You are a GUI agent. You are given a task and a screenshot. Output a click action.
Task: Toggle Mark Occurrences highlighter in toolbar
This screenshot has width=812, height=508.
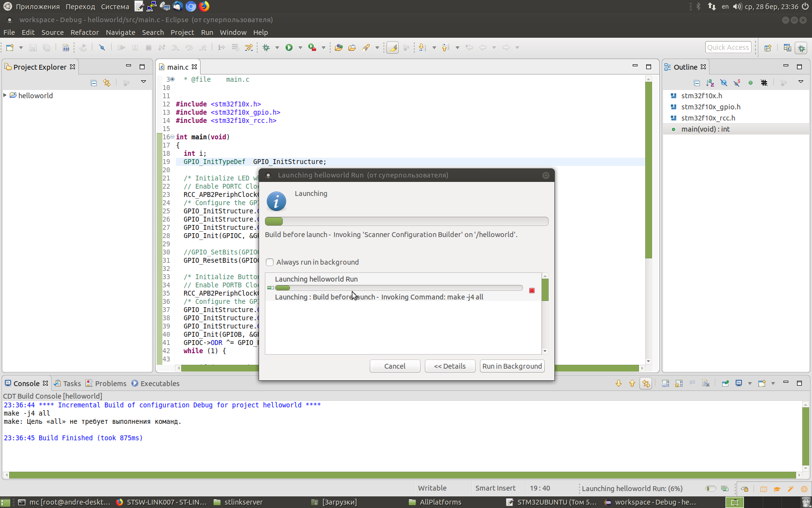pos(392,47)
